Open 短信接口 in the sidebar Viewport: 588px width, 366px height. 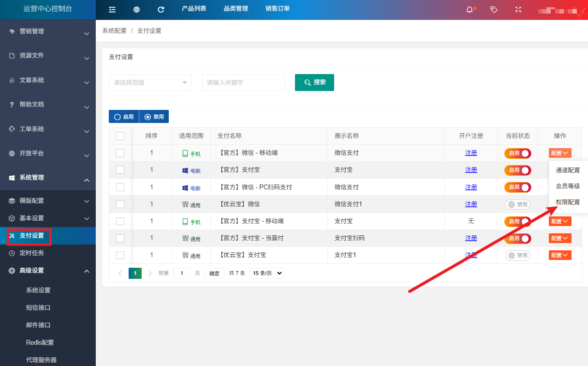pos(38,308)
